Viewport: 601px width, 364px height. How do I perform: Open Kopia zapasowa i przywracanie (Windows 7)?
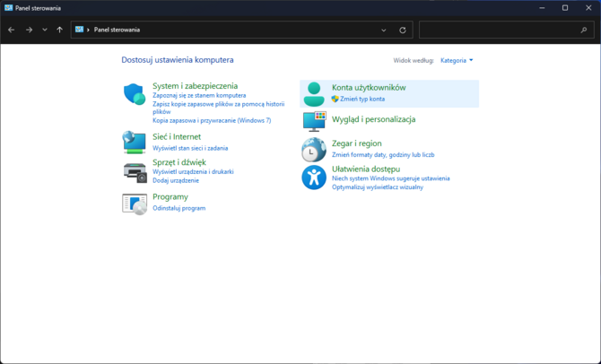click(212, 120)
